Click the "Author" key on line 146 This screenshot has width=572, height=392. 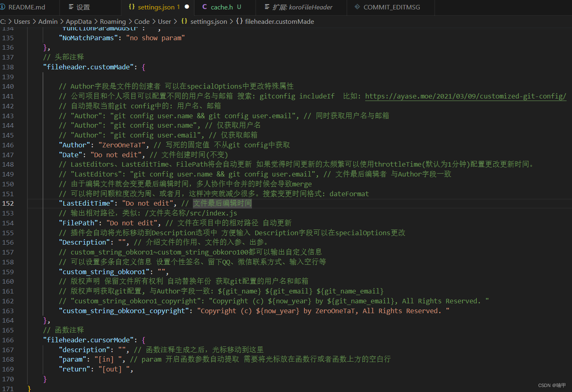tap(74, 145)
